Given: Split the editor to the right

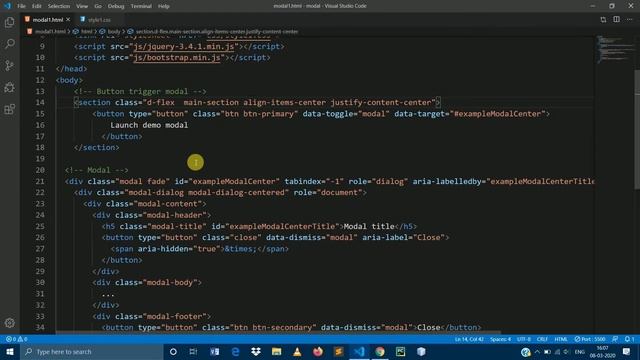Looking at the screenshot, I should (x=616, y=20).
